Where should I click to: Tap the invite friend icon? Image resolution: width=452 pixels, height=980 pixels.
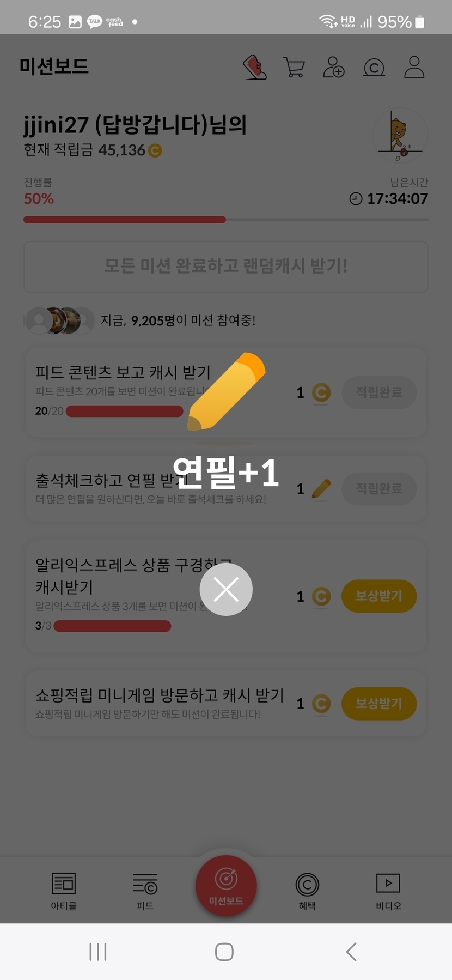coord(333,68)
